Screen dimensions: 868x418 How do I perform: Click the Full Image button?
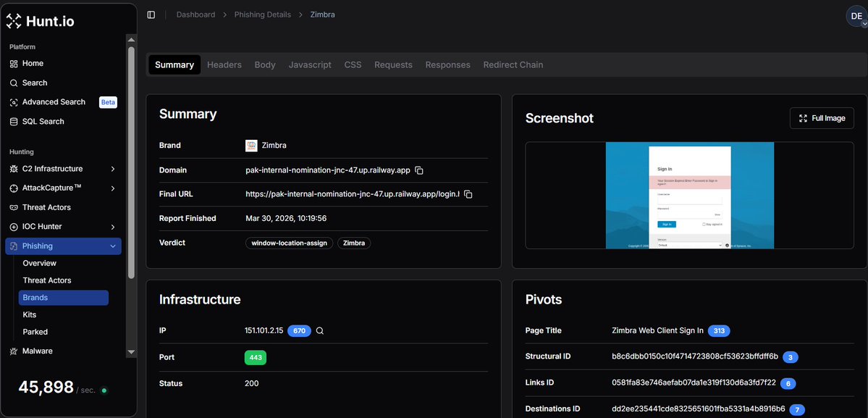click(822, 118)
